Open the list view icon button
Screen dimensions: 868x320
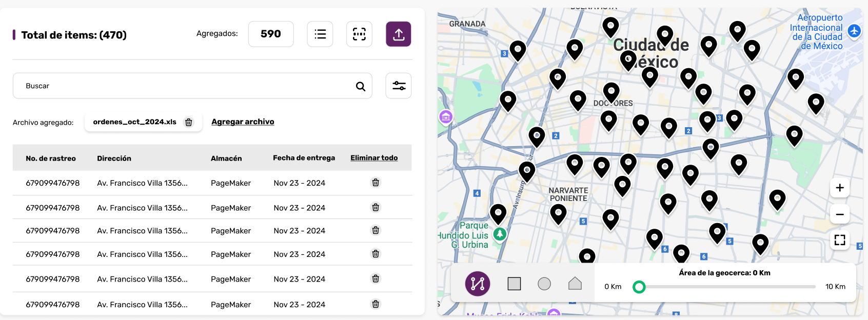[320, 34]
